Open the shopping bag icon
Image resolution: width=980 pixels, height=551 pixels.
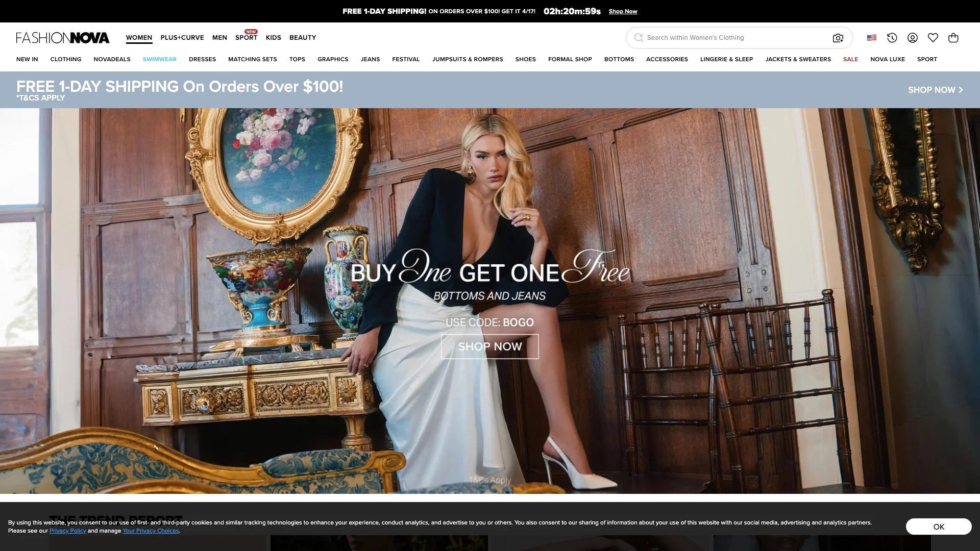[953, 38]
